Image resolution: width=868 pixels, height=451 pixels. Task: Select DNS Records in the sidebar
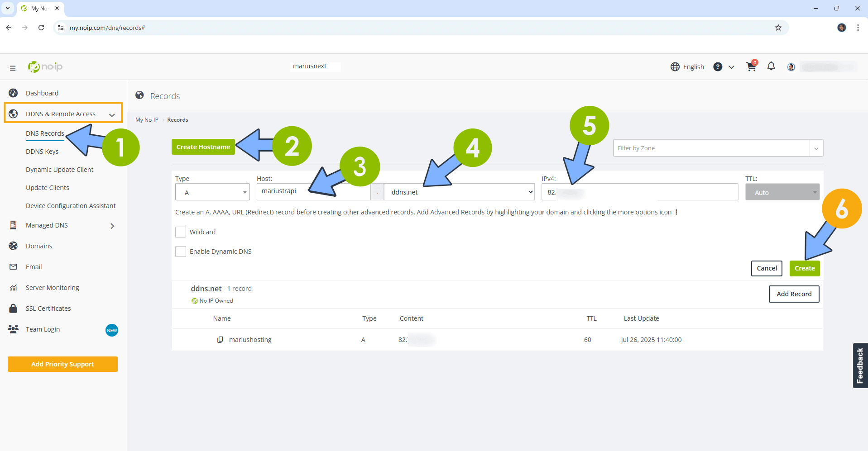[45, 133]
